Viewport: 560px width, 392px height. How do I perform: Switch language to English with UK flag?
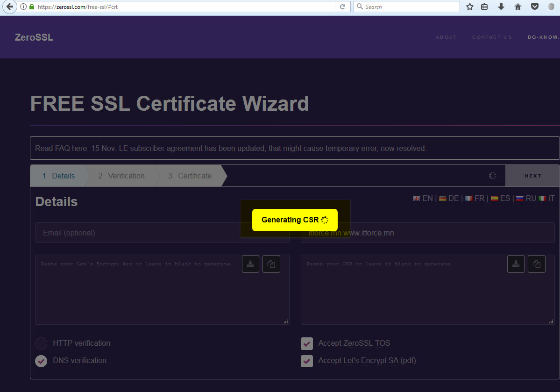[423, 198]
